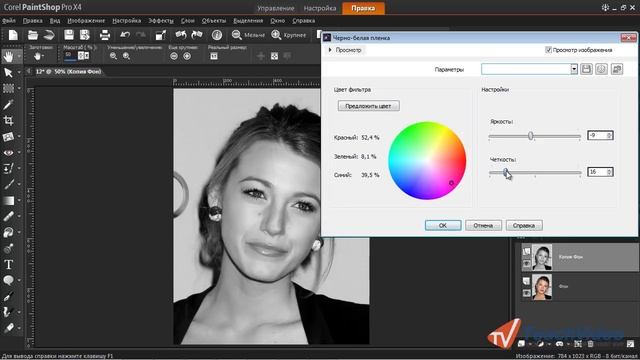The height and width of the screenshot is (360, 640).
Task: Open the Эффекты menu
Action: point(161,20)
